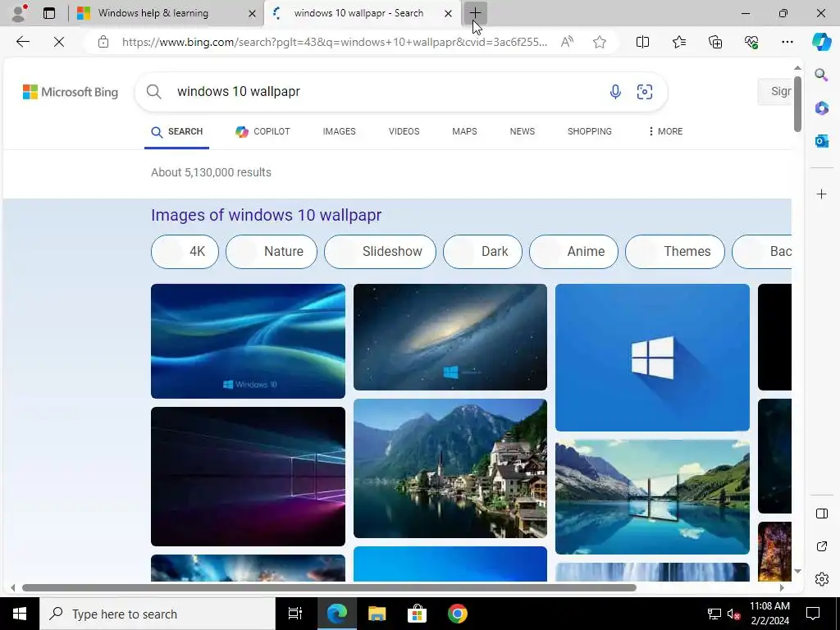This screenshot has width=840, height=630.
Task: Open the tab actions menu icon
Action: click(x=49, y=13)
